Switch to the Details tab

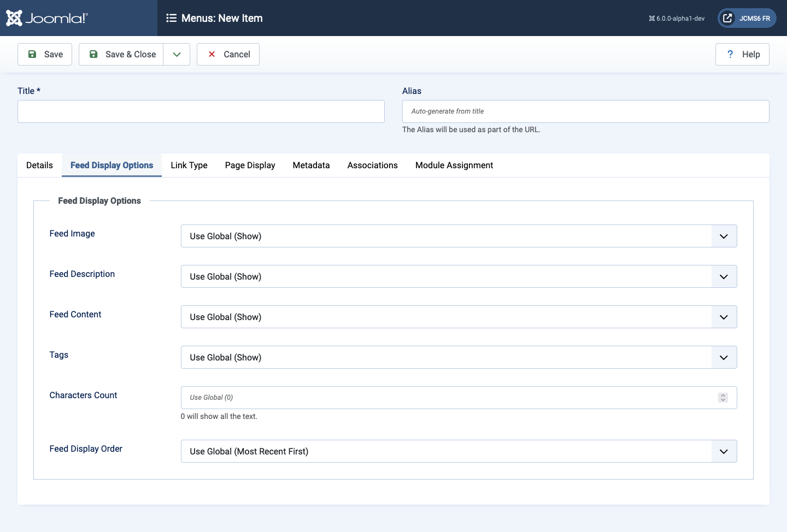pyautogui.click(x=39, y=165)
